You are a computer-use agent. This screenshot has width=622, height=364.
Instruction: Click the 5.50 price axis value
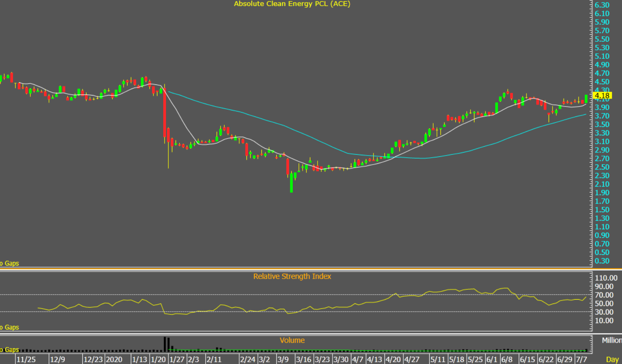pyautogui.click(x=602, y=39)
